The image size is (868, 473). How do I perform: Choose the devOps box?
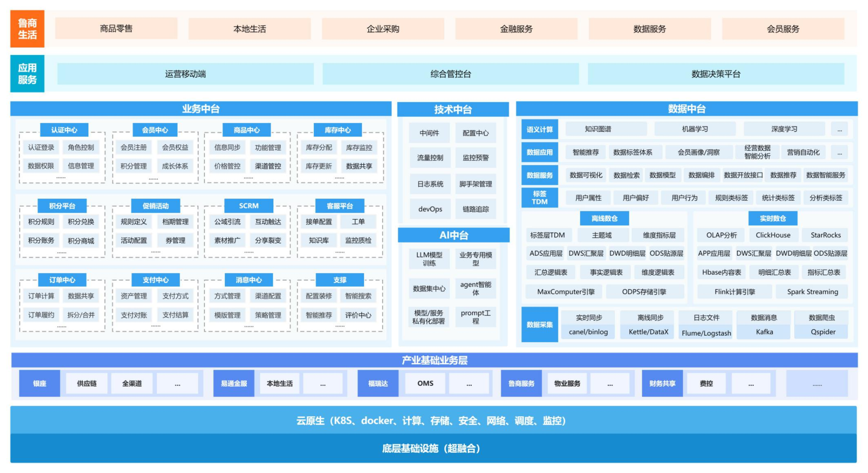click(430, 209)
